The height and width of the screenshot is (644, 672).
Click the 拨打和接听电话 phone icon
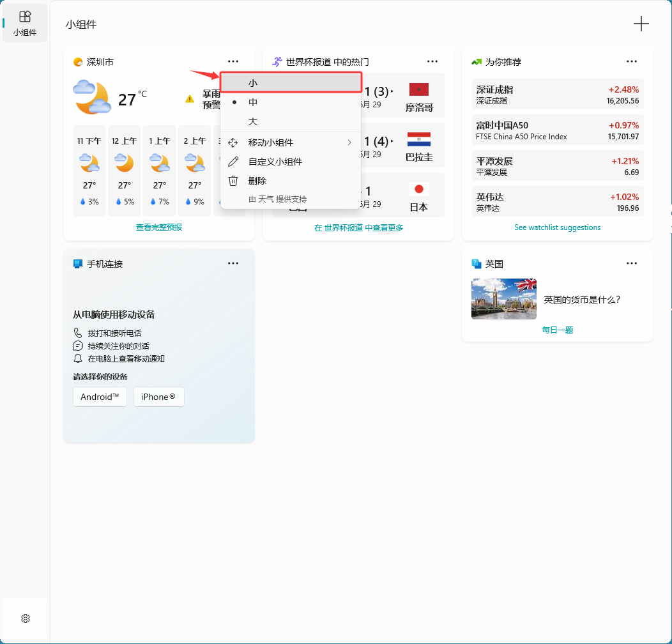[x=77, y=333]
